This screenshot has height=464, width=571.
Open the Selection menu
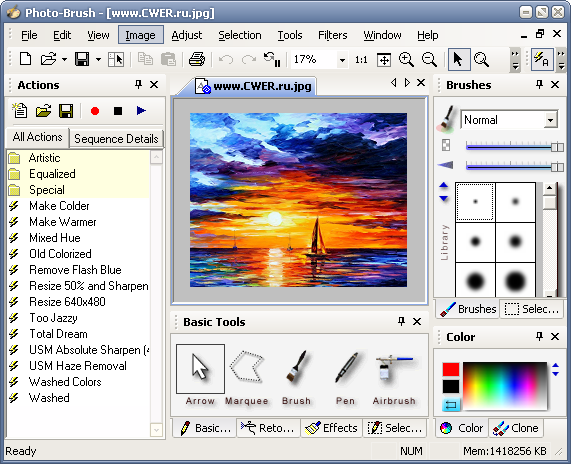[x=240, y=35]
